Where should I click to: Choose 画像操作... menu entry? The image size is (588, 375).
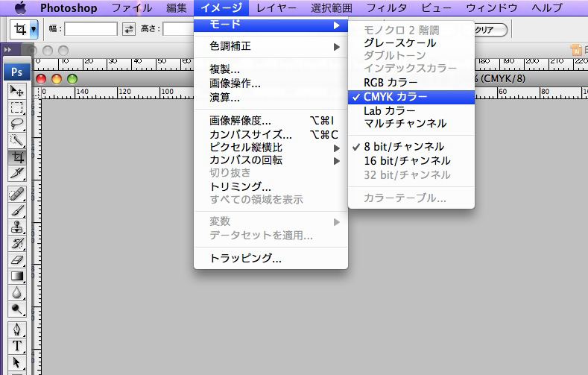pos(271,83)
